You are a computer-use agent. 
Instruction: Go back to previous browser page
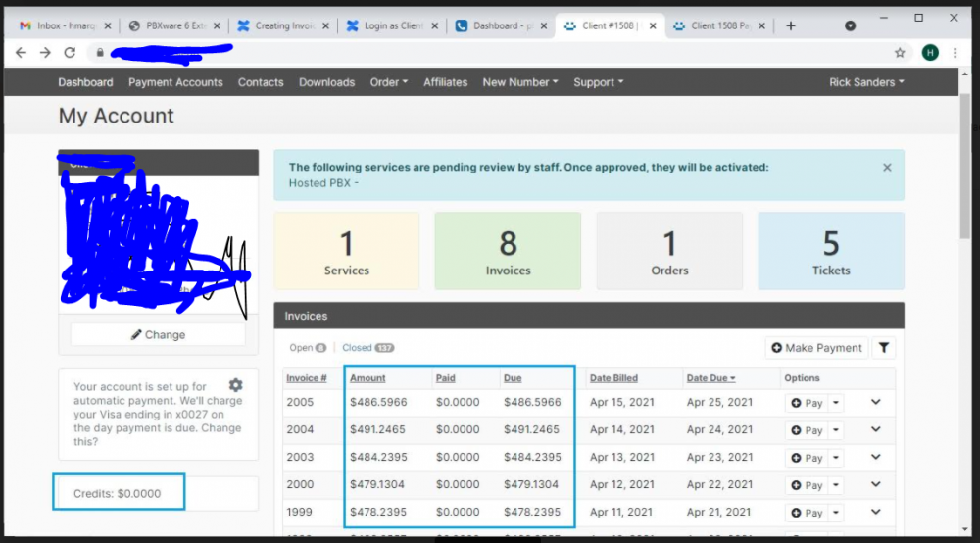(21, 53)
